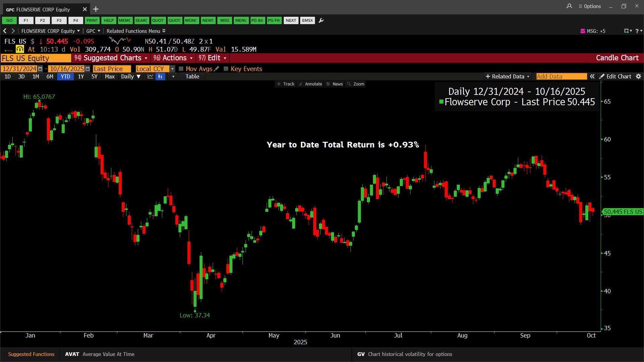Open the MSG envelope notification
Image resolution: width=644 pixels, height=362 pixels.
pyautogui.click(x=583, y=31)
